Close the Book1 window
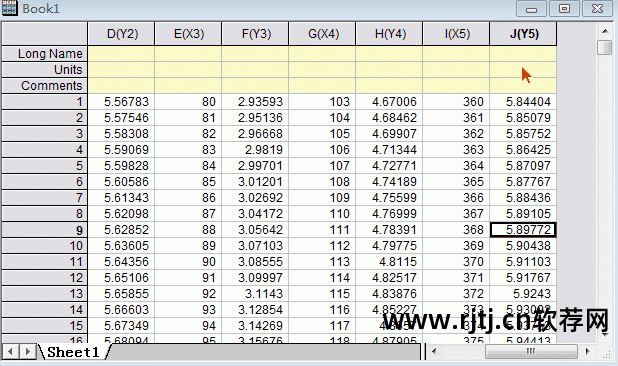Image resolution: width=618 pixels, height=366 pixels. (x=598, y=9)
